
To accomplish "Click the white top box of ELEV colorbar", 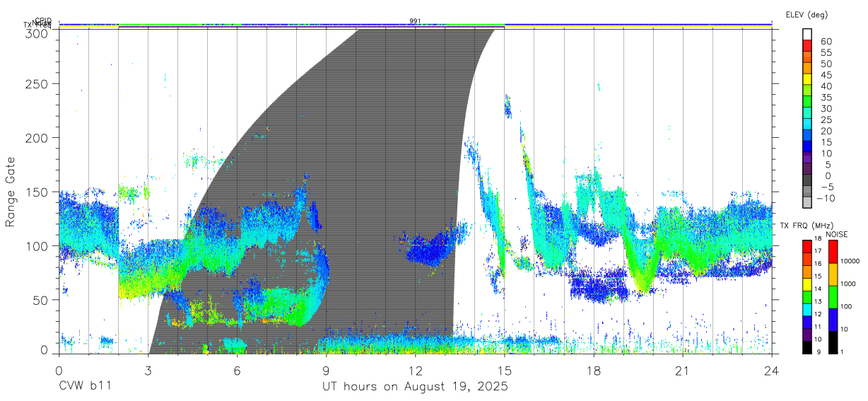I will tap(807, 34).
